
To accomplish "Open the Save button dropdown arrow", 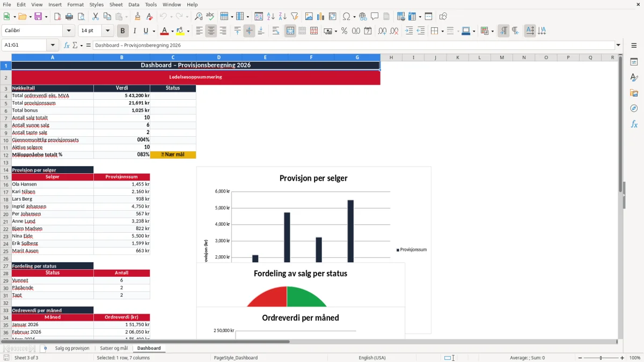I will click(x=46, y=17).
